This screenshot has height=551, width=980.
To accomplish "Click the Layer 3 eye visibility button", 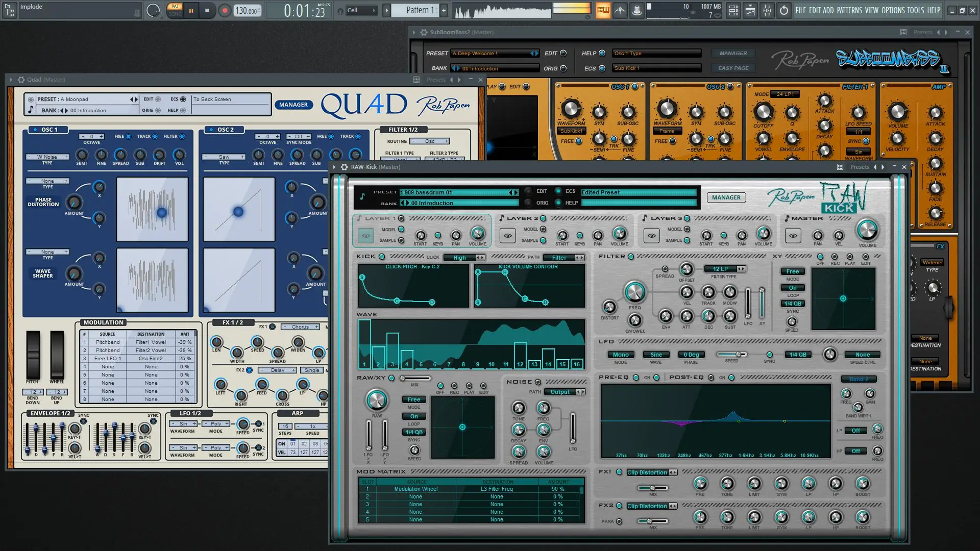I will pos(651,236).
